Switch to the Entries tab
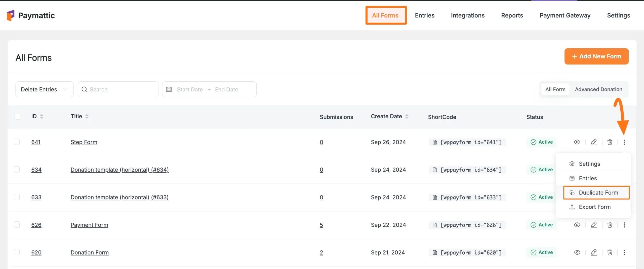The height and width of the screenshot is (269, 644). click(x=425, y=15)
